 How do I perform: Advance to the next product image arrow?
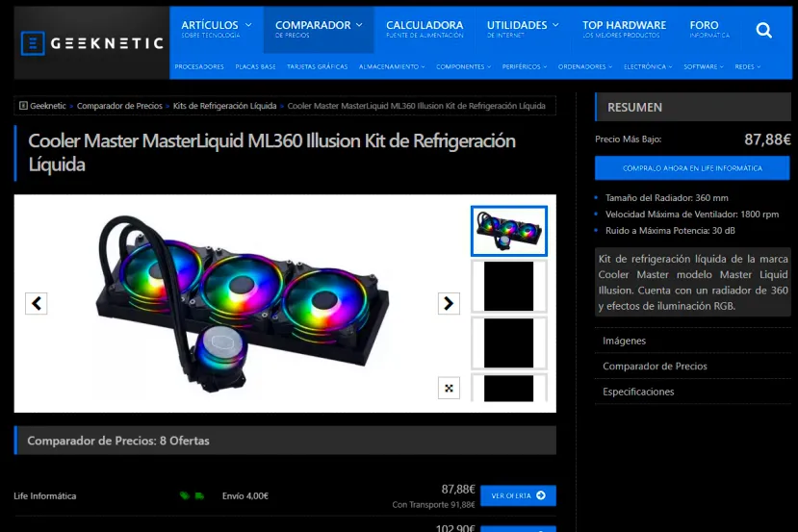point(449,303)
